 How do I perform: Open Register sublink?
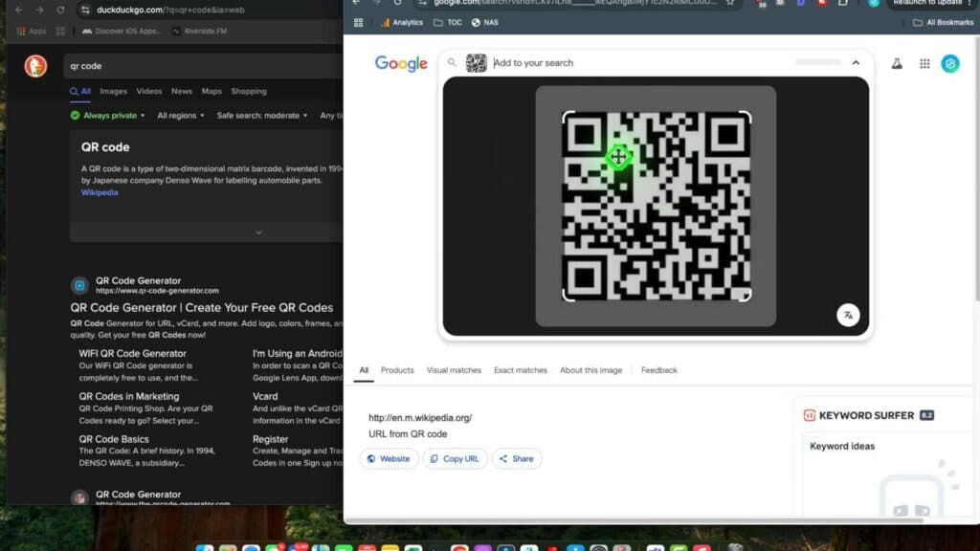[270, 439]
